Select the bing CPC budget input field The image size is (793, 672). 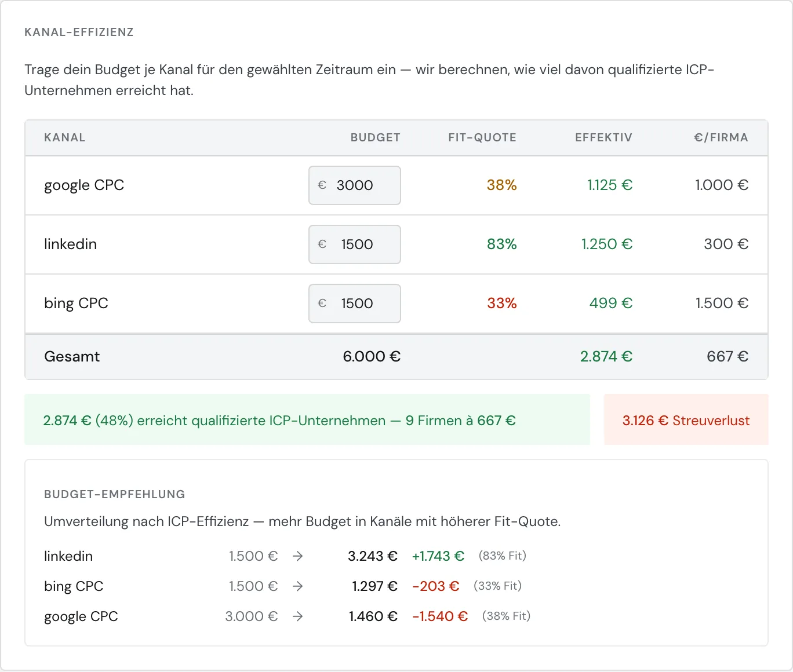[355, 304]
